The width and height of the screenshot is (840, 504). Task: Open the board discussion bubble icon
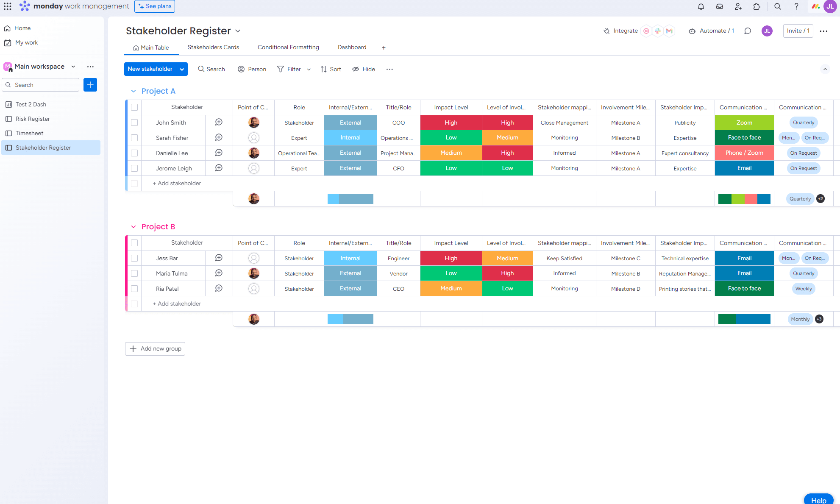tap(748, 31)
